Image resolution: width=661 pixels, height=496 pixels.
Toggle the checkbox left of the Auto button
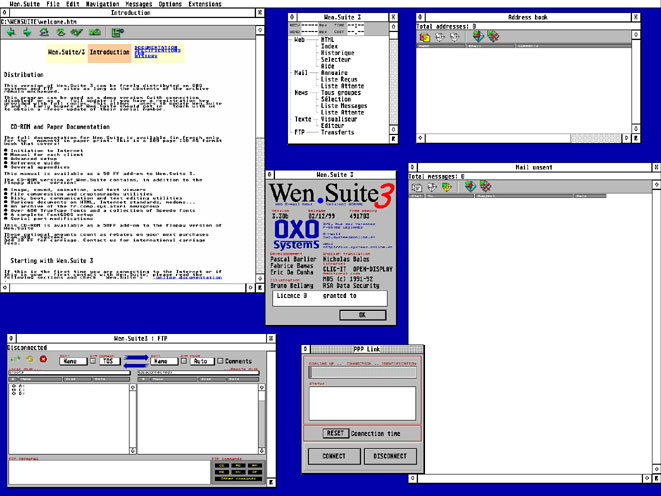[184, 361]
